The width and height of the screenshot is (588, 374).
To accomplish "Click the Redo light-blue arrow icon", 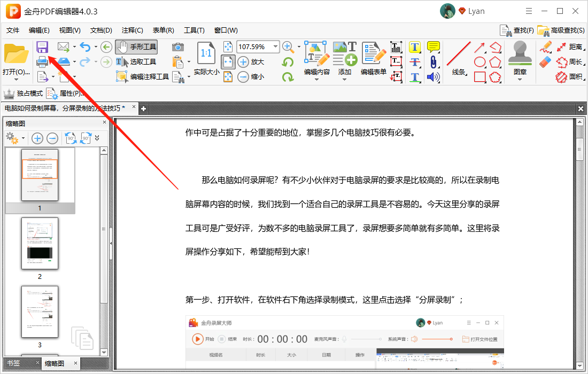I will (x=85, y=61).
